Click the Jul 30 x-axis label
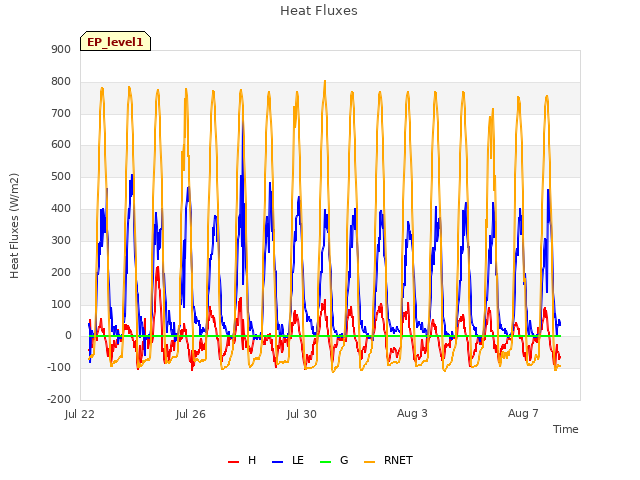 click(x=302, y=414)
